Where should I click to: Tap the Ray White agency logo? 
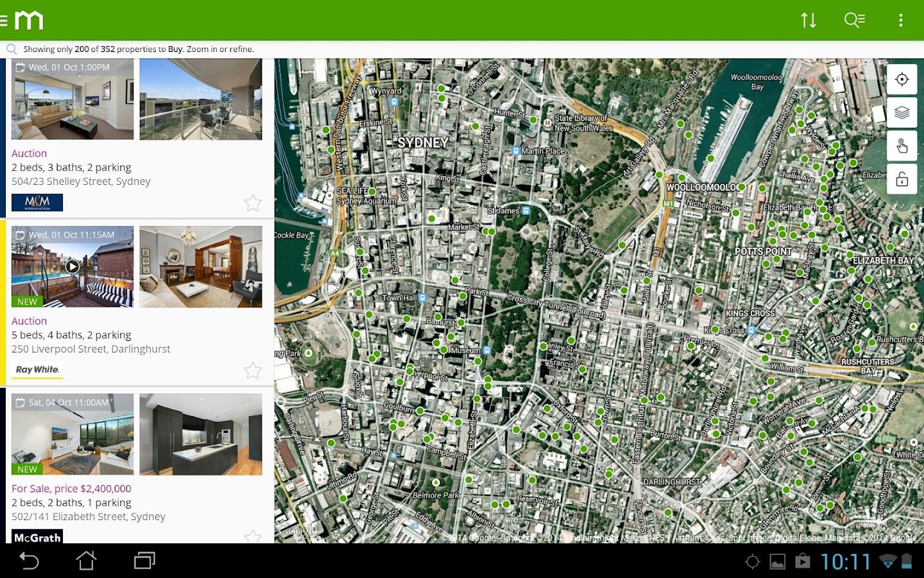point(37,369)
